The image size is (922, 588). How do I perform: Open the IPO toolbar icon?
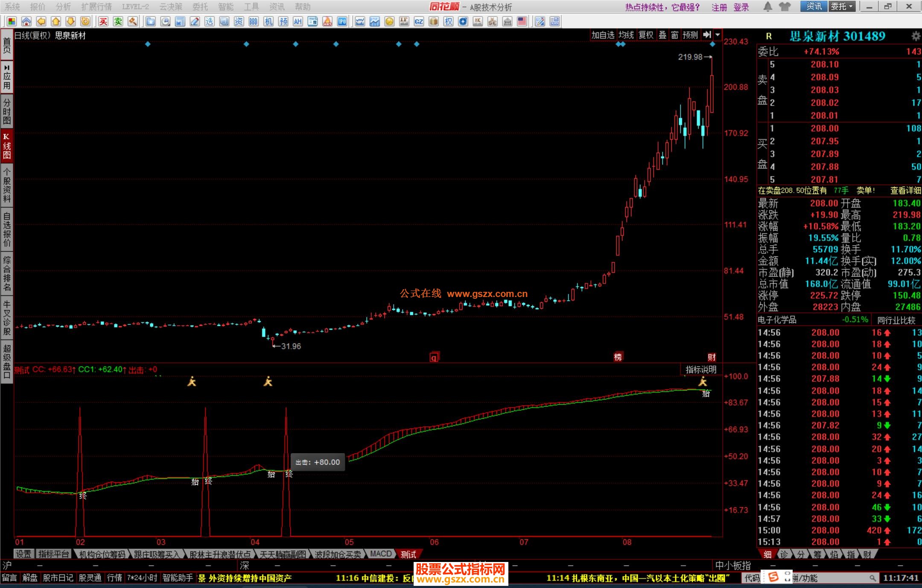click(x=342, y=21)
